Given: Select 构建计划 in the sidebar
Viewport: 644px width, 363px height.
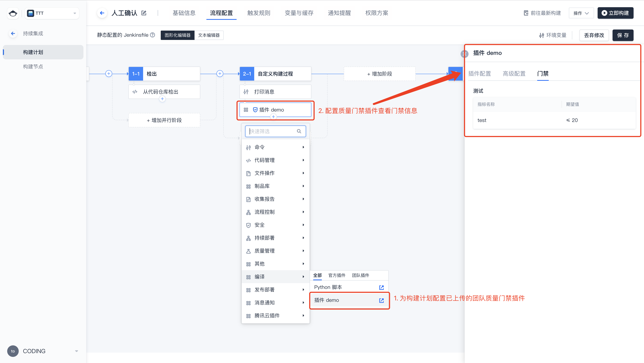Looking at the screenshot, I should coord(43,52).
